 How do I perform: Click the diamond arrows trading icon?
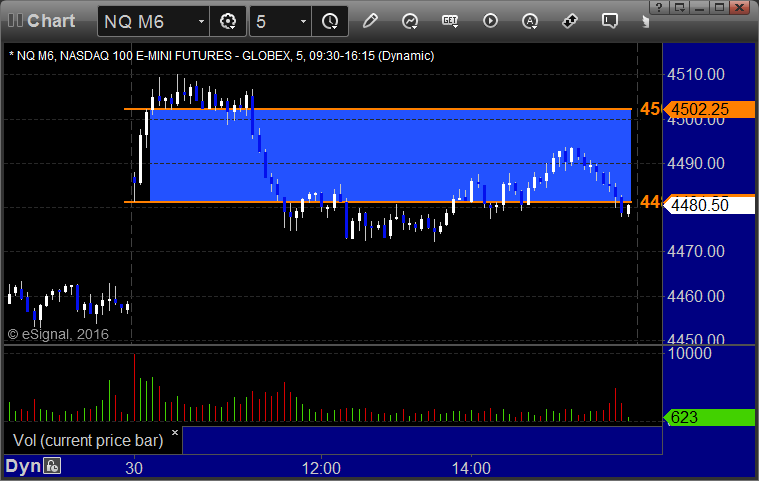570,21
